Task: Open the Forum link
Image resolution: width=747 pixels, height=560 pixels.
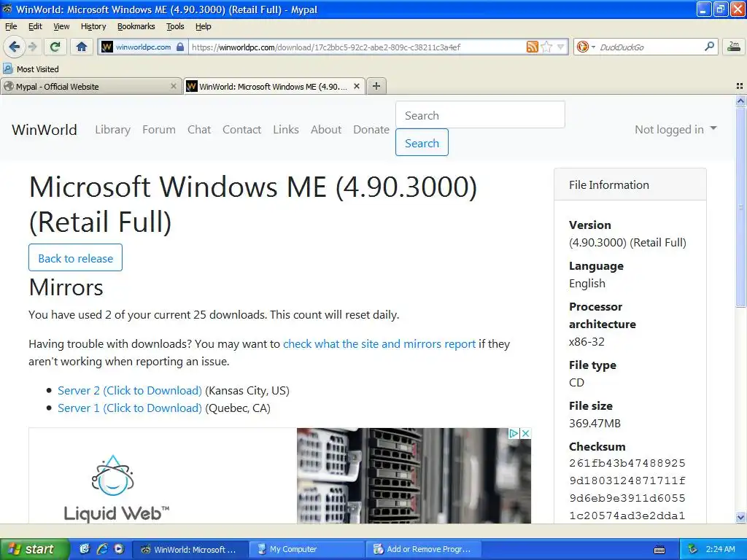Action: tap(158, 130)
